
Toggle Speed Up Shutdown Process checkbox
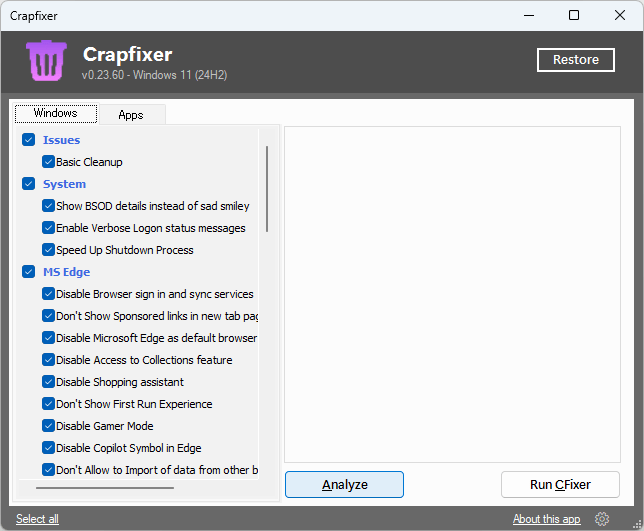48,250
